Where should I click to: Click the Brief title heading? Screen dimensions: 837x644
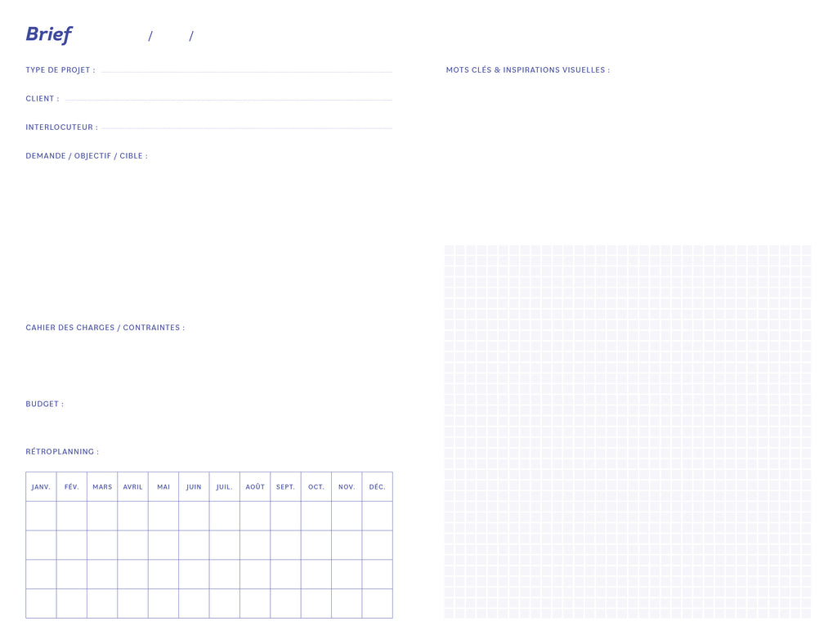[x=48, y=34]
